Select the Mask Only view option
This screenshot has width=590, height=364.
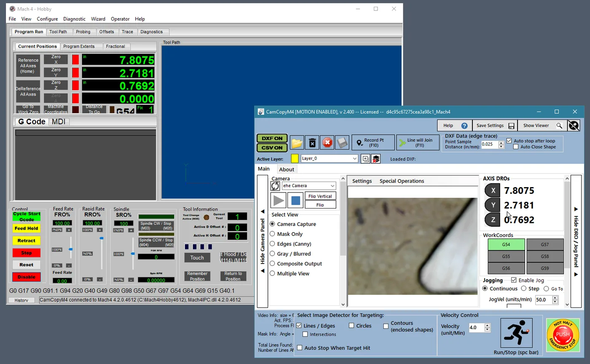(x=272, y=234)
